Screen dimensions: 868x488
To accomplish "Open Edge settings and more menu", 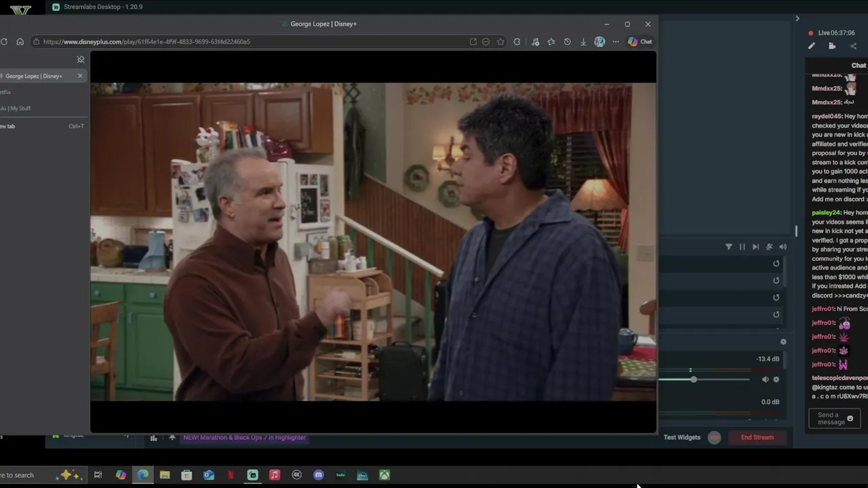I will coord(616,41).
